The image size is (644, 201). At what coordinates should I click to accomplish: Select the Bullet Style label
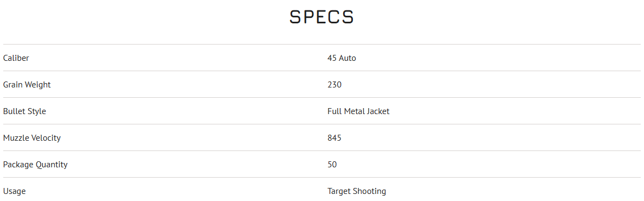24,111
